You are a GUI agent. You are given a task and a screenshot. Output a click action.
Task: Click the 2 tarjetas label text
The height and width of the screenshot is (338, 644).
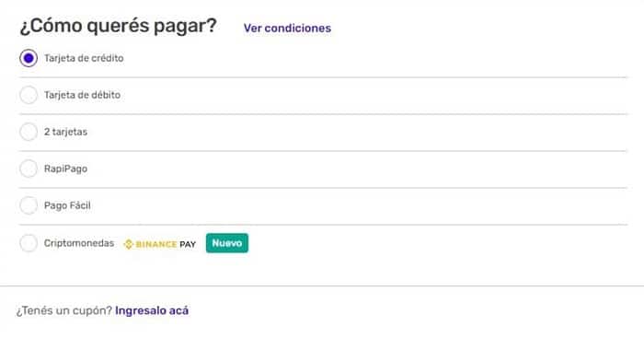click(x=65, y=132)
